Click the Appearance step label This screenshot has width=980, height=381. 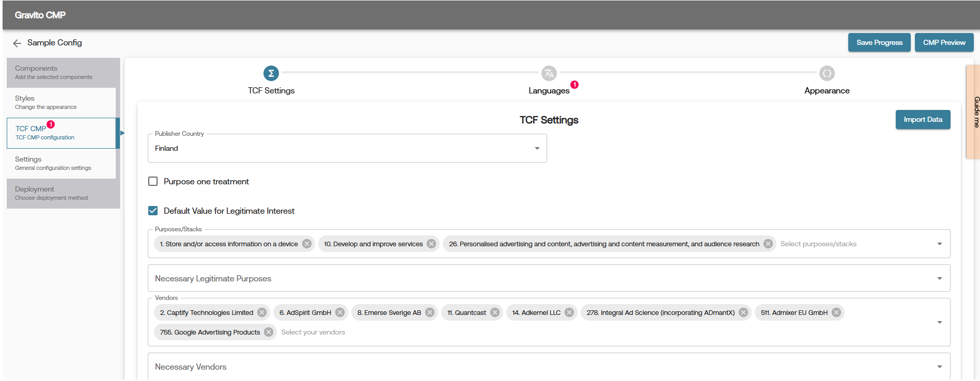[827, 90]
